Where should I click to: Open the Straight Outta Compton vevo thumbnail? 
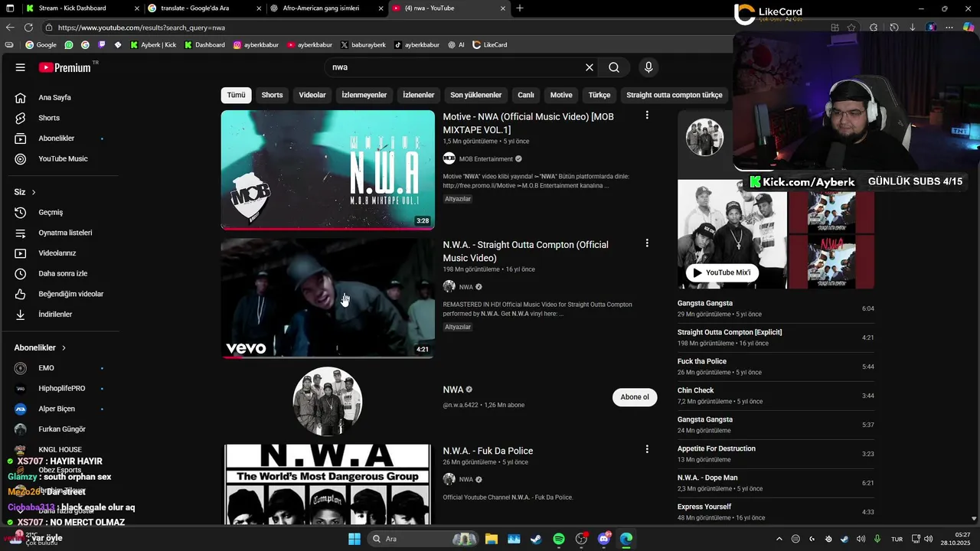pos(328,298)
